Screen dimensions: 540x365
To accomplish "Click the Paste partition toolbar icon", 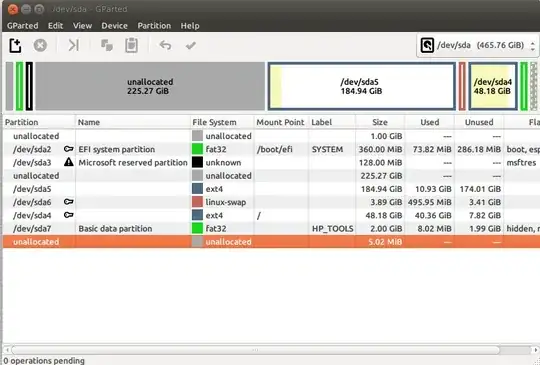I will 131,45.
